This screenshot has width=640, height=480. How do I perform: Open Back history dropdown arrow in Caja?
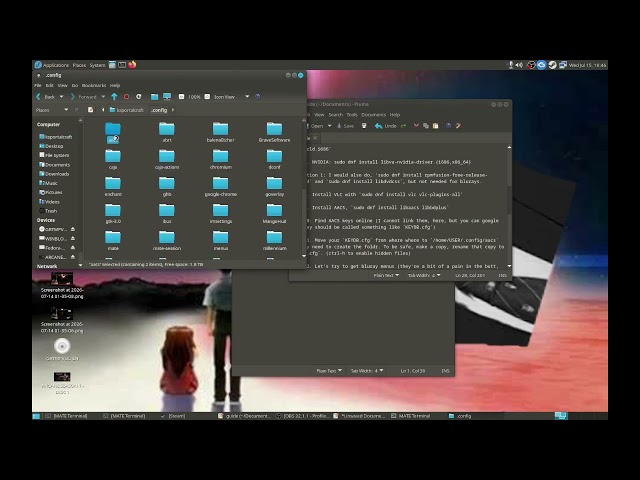pyautogui.click(x=61, y=97)
